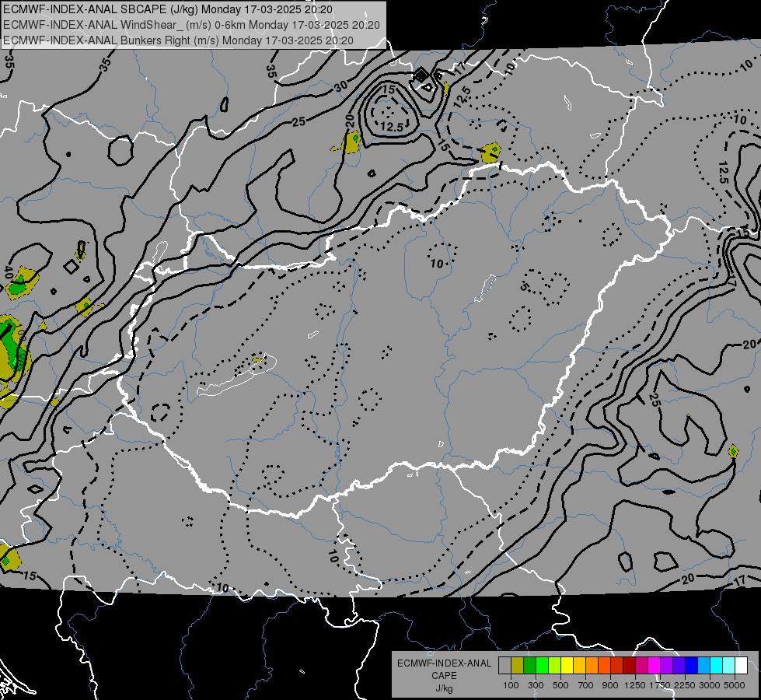
Task: Click the 500 value under the legend
Action: [560, 685]
